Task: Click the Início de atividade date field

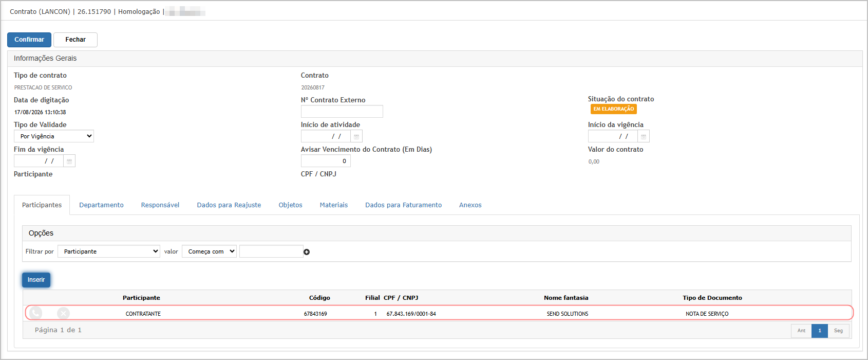Action: tap(326, 136)
